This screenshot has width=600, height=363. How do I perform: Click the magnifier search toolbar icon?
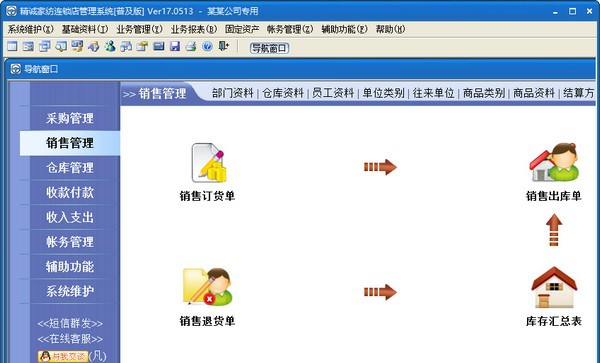click(x=61, y=47)
